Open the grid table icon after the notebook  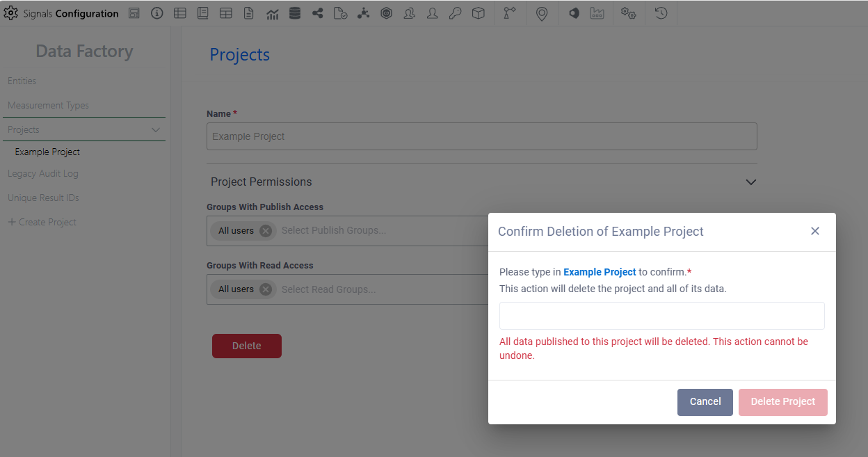(226, 13)
